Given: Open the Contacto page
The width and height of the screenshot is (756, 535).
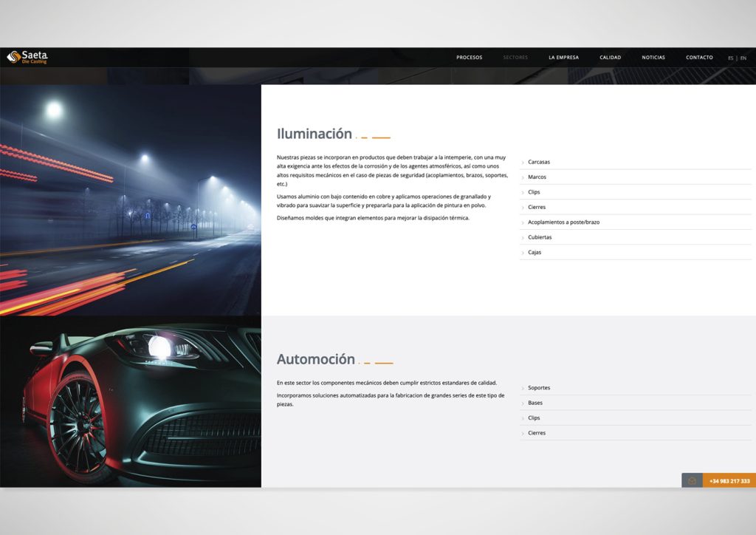Looking at the screenshot, I should click(699, 58).
